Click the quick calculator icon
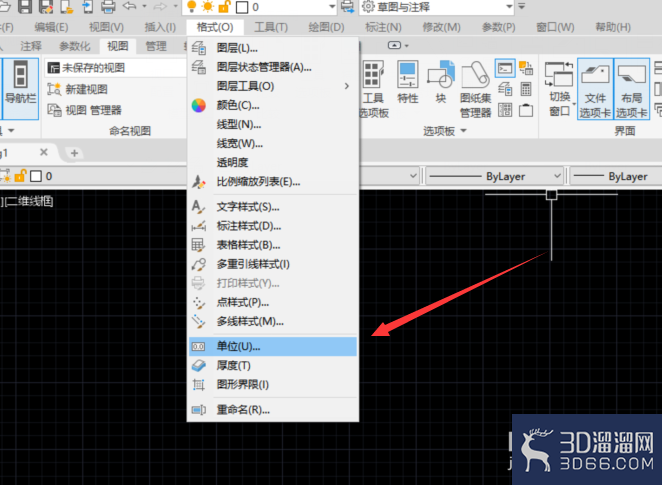This screenshot has width=662, height=485. point(526,89)
